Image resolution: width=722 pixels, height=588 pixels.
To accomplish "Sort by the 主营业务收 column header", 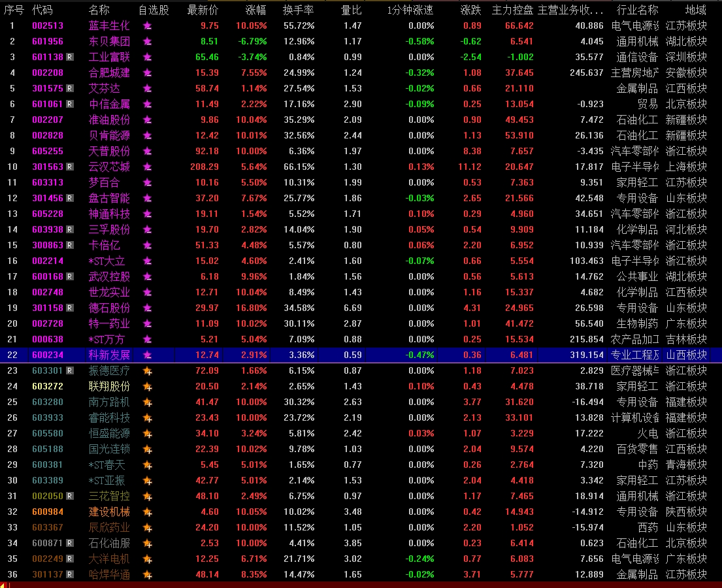I will 570,10.
